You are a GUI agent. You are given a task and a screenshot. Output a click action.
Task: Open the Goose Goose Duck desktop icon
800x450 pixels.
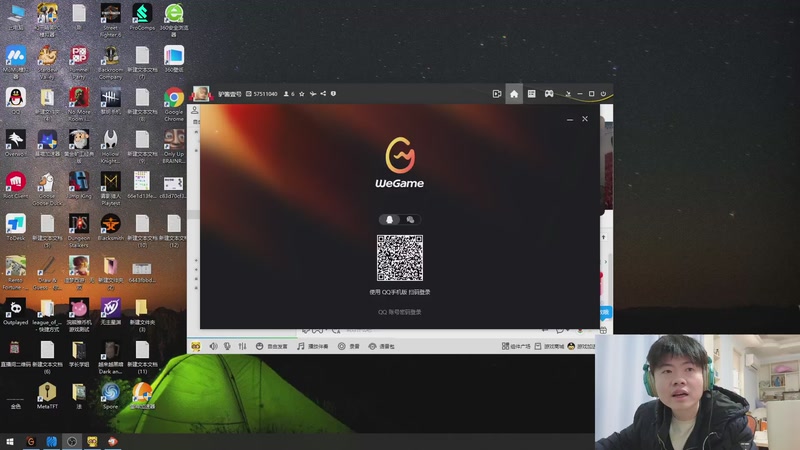47,189
